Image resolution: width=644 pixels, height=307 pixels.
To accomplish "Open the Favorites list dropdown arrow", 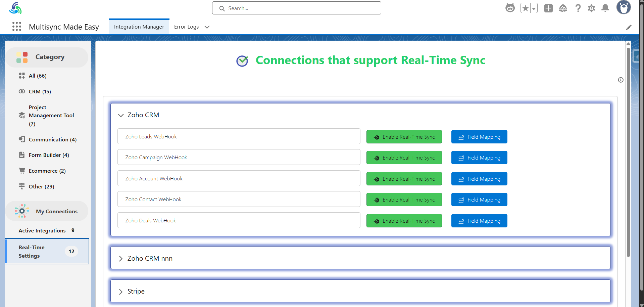I will point(534,8).
